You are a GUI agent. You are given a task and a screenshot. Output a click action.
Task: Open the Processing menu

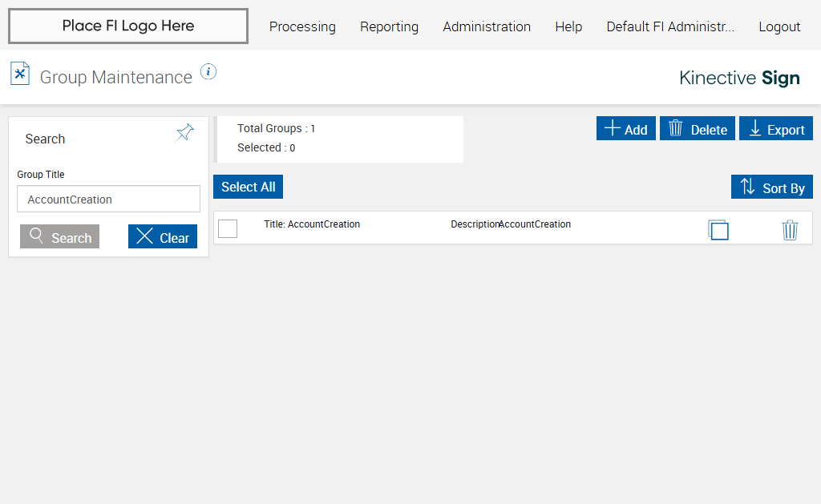click(302, 27)
